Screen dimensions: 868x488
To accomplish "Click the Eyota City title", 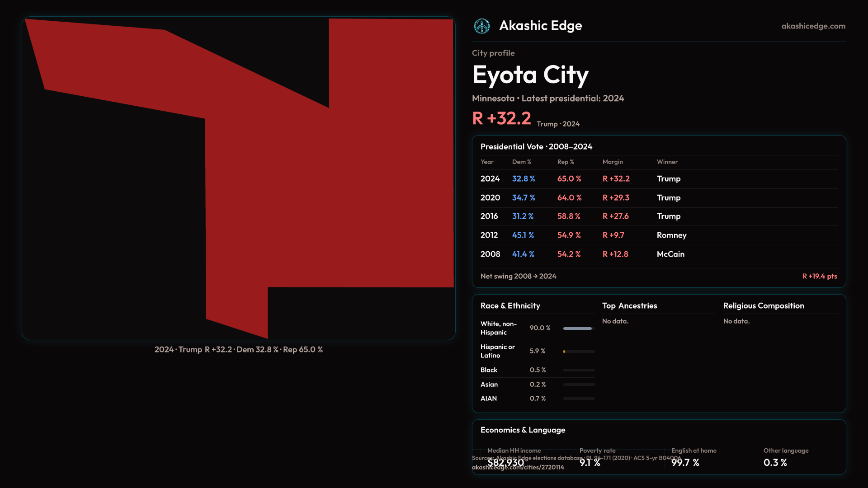I will coord(530,75).
